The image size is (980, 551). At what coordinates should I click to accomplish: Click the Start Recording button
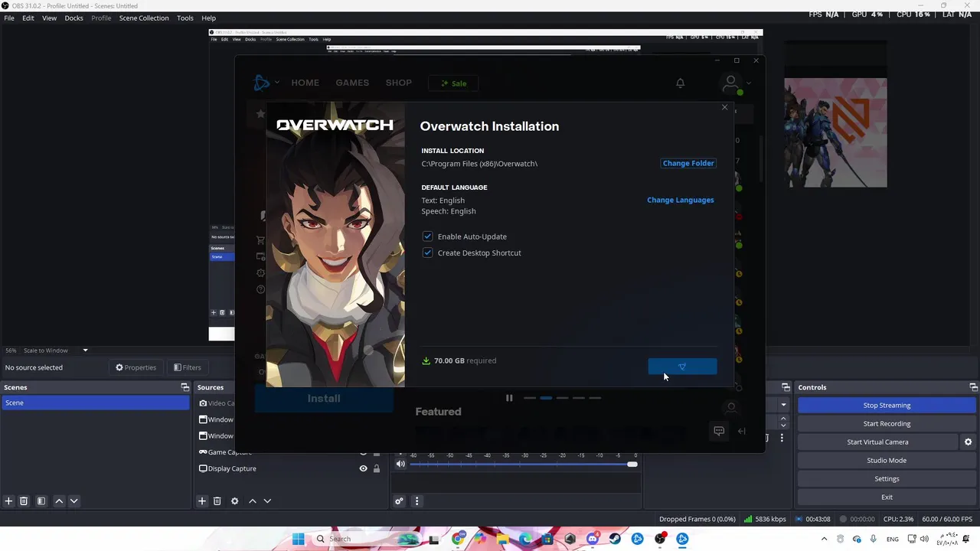click(x=887, y=423)
